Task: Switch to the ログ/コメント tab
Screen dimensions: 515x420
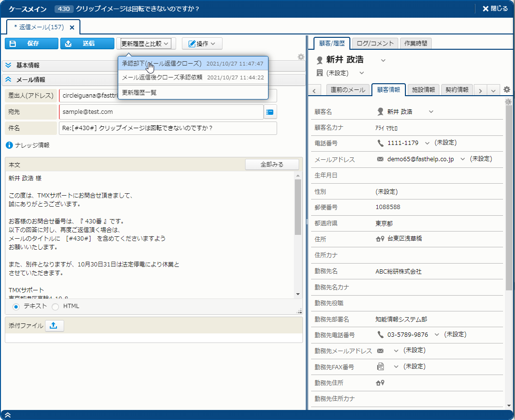Action: (375, 44)
